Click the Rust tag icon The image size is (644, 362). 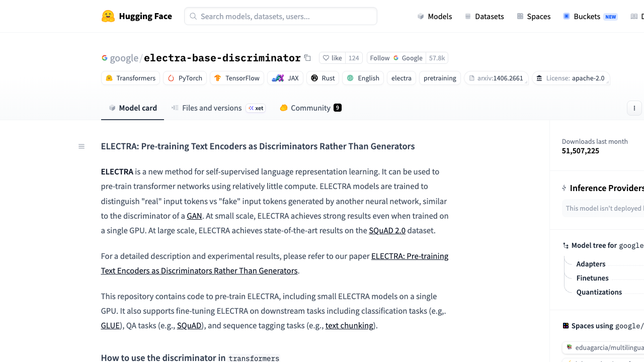click(x=314, y=78)
